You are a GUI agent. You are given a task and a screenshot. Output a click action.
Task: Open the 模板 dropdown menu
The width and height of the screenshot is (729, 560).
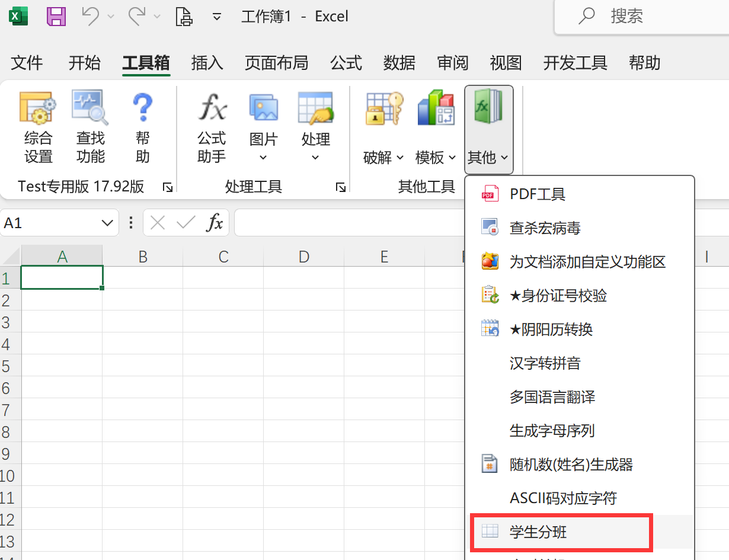coord(436,158)
